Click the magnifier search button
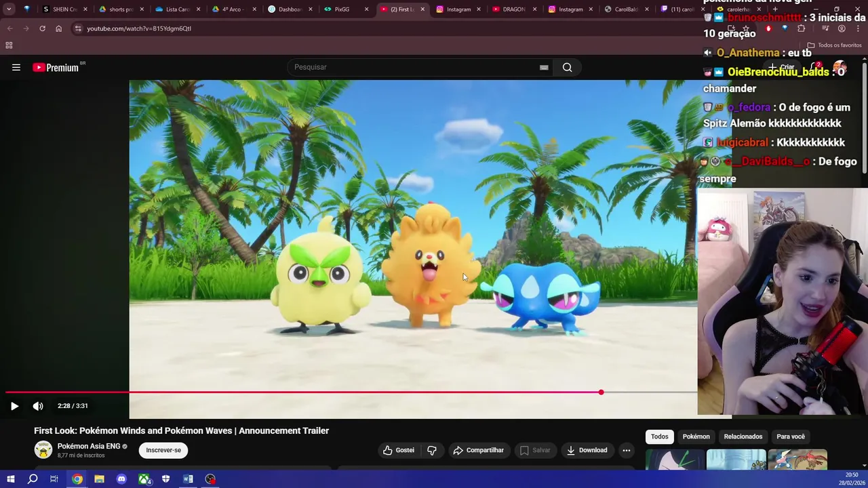868x488 pixels. tap(568, 67)
